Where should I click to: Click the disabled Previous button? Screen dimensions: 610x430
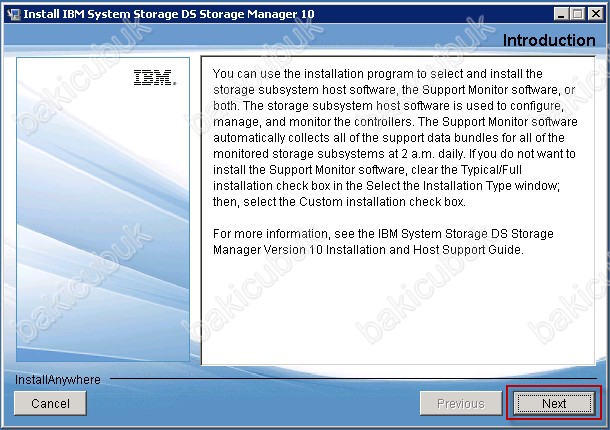click(461, 403)
